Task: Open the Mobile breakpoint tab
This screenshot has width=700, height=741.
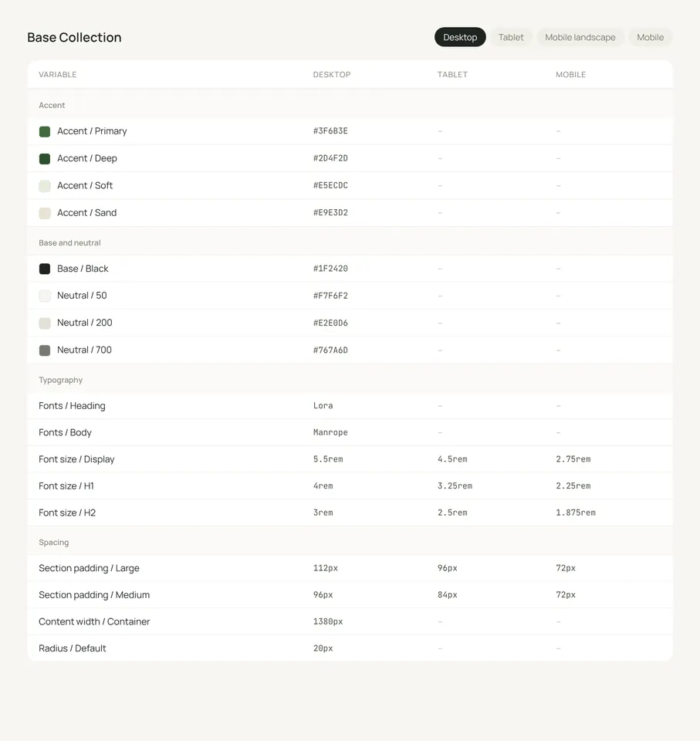Action: [650, 37]
